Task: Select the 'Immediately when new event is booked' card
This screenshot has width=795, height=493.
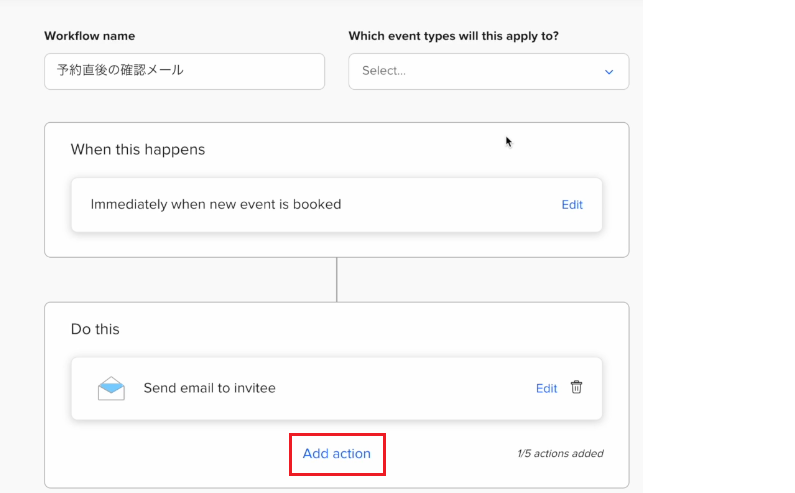Action: [x=337, y=205]
